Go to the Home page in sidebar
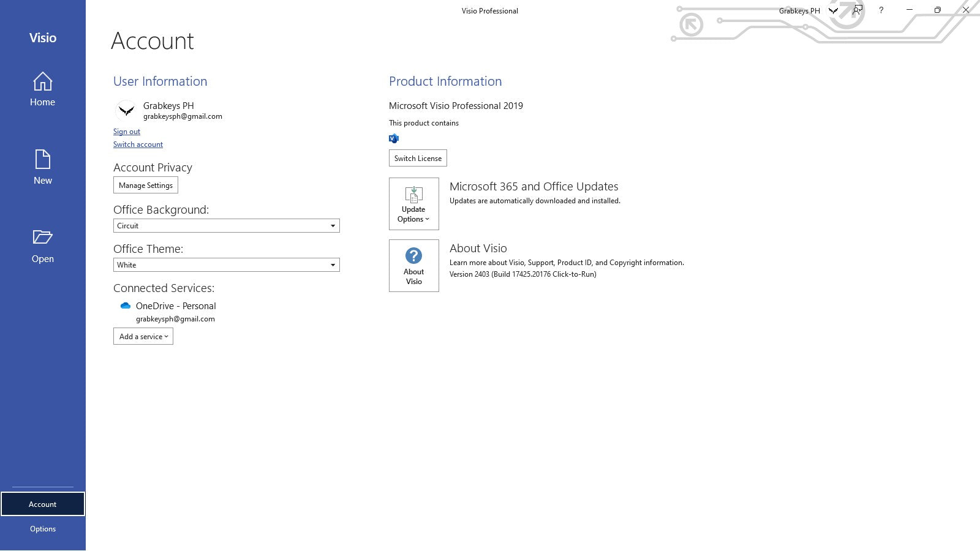The width and height of the screenshot is (980, 551). [43, 89]
